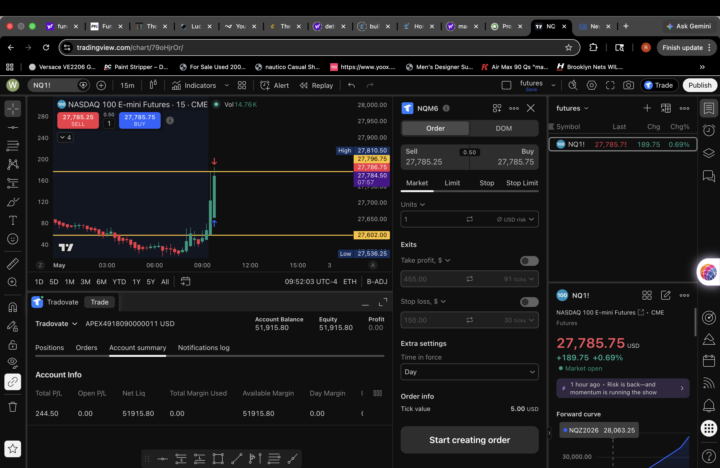
Task: Open the Trade button in top toolbar
Action: click(658, 85)
